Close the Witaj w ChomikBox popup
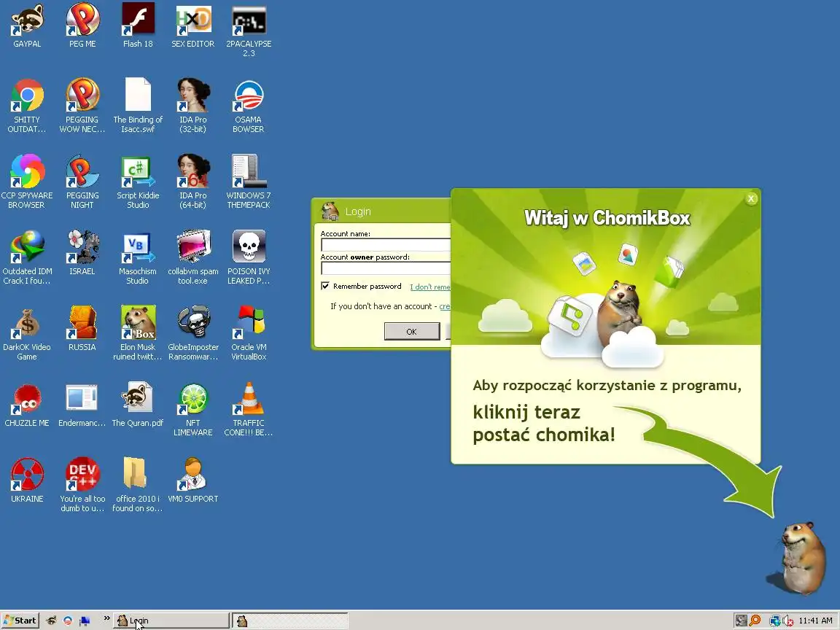 pyautogui.click(x=751, y=199)
